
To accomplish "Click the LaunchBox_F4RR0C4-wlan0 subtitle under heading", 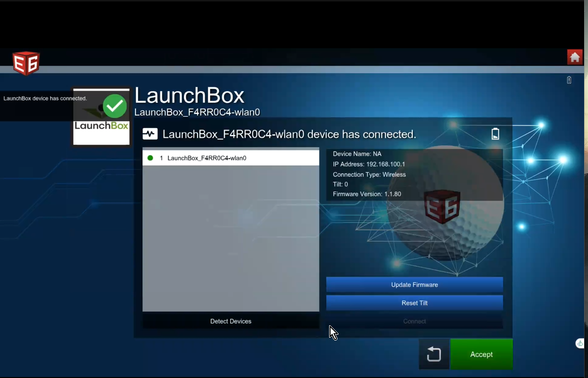I will tap(197, 113).
